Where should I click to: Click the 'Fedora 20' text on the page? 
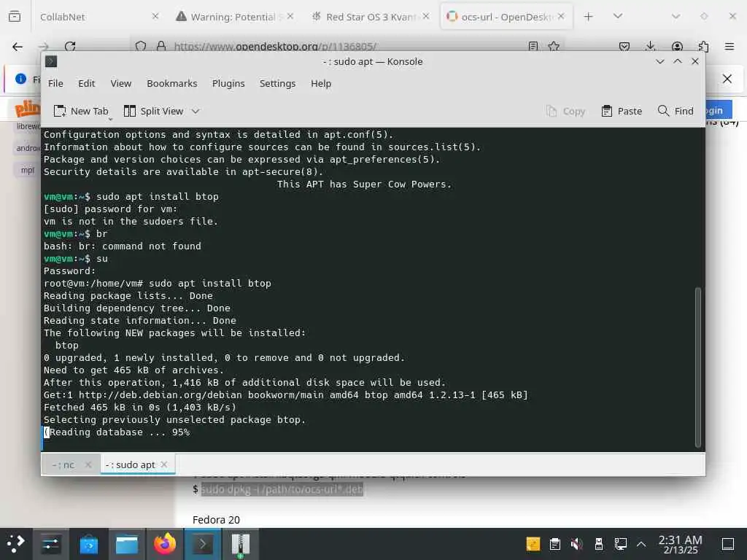[216, 519]
